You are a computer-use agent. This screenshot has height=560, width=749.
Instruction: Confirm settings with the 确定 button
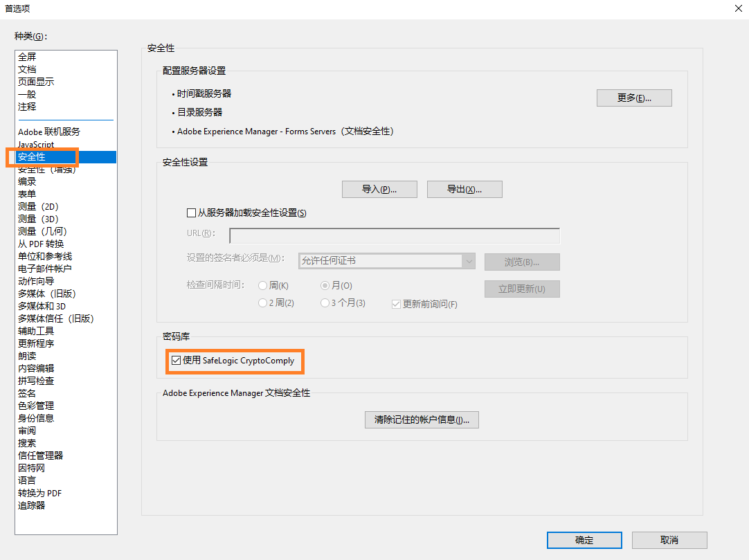coord(584,540)
